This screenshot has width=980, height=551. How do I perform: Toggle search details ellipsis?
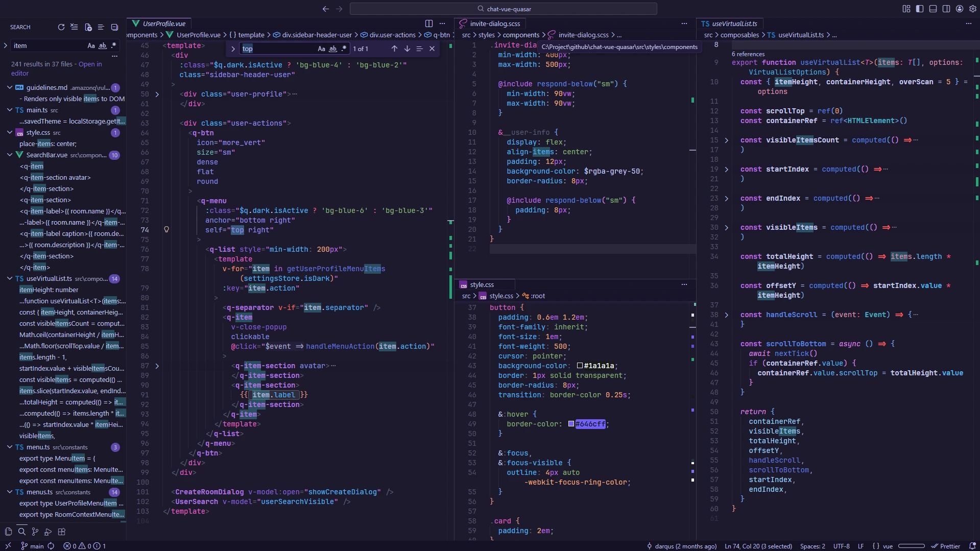point(114,56)
